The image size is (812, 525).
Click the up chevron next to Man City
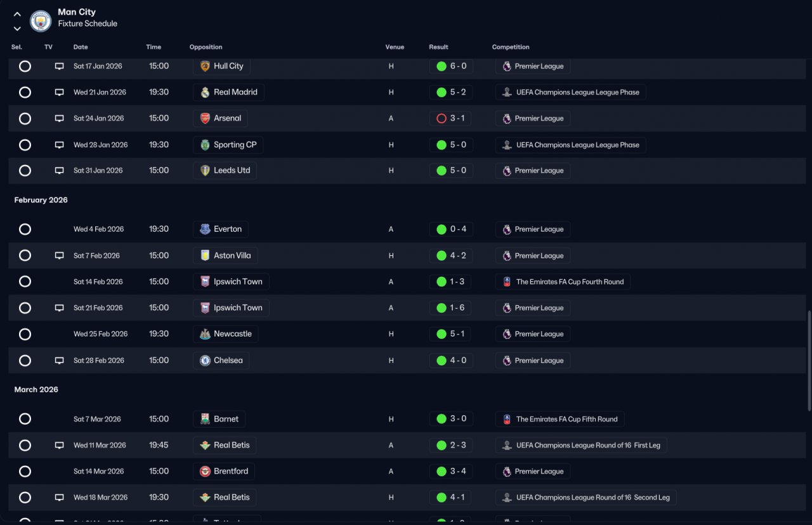[x=17, y=14]
